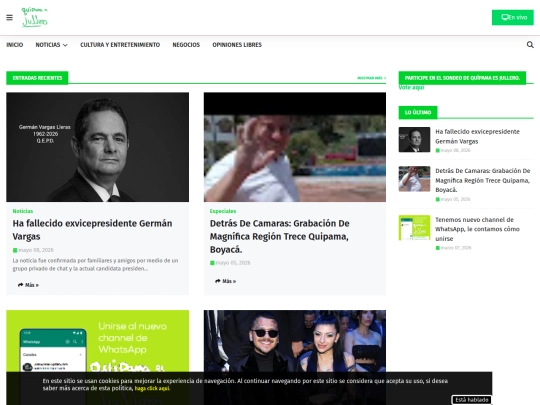The height and width of the screenshot is (405, 540).
Task: Open Cultura y Entretenimiento section
Action: (x=120, y=45)
